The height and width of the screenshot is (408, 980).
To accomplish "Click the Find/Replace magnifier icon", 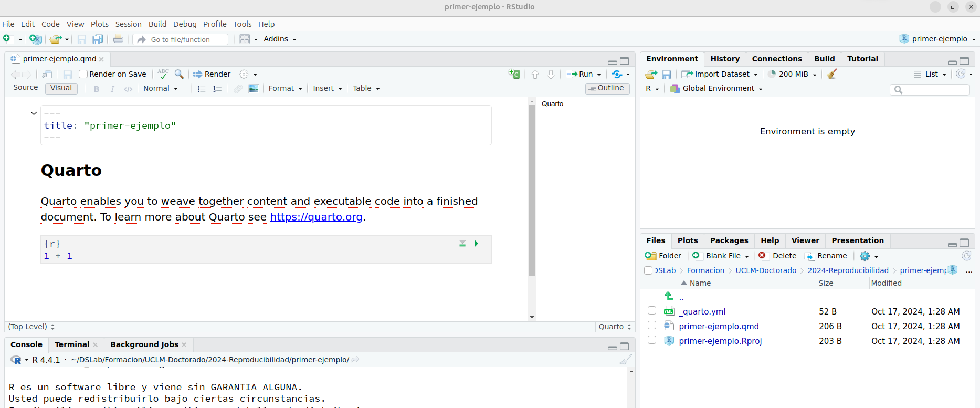I will click(x=179, y=74).
